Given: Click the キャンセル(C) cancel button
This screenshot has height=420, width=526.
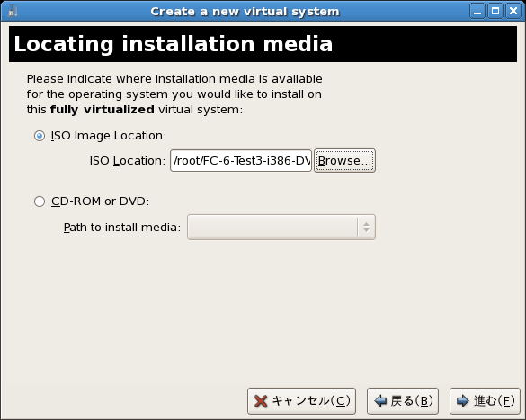Looking at the screenshot, I should pyautogui.click(x=301, y=401).
